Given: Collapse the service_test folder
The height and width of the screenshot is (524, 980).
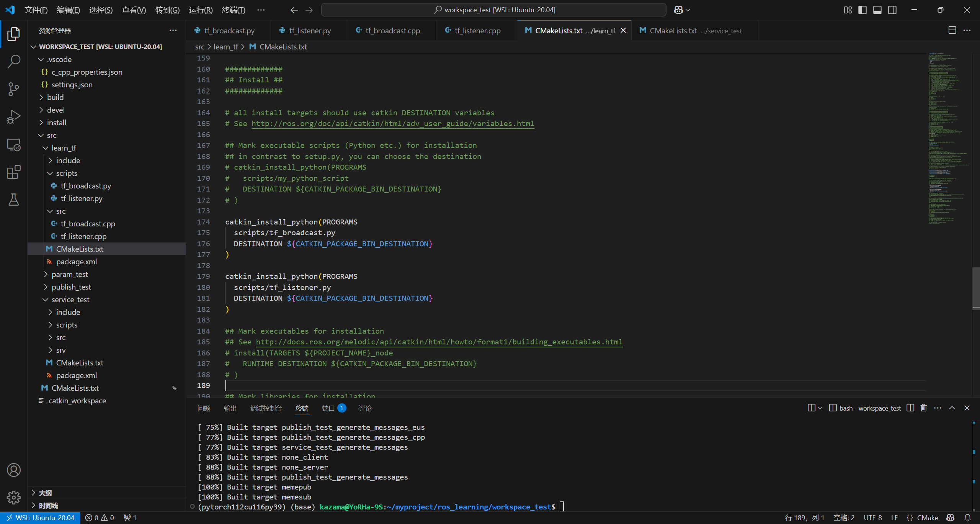Looking at the screenshot, I should pos(70,300).
